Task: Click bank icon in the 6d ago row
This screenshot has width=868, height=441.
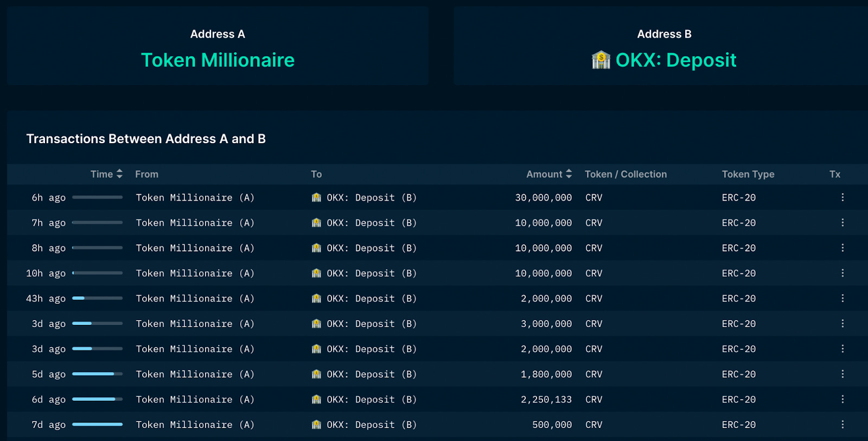Action: [x=316, y=399]
